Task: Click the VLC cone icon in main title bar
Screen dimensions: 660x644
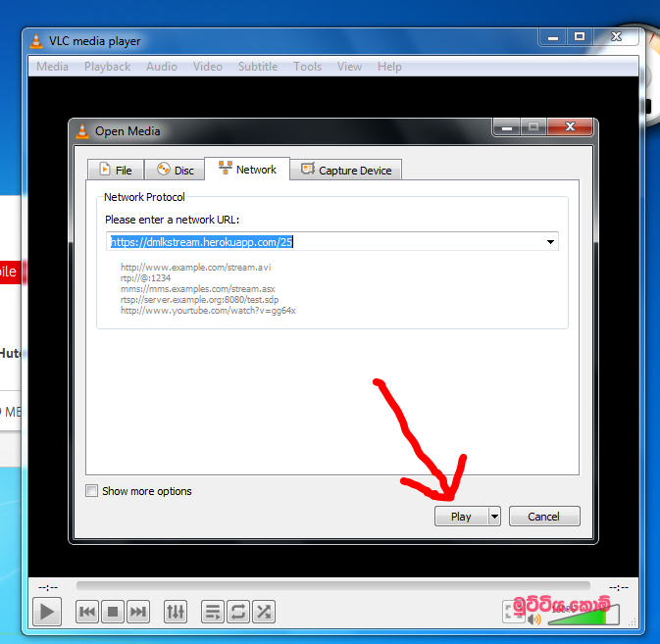Action: 36,41
